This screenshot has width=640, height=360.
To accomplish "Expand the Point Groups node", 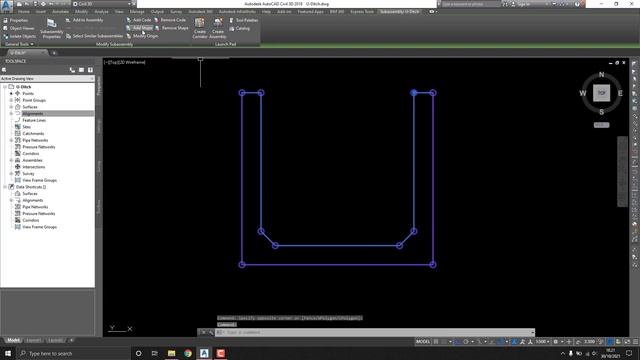I will point(11,100).
